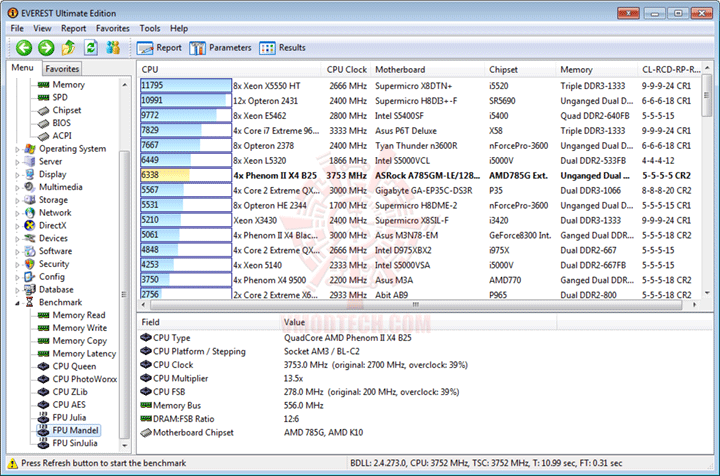Click the Refresh toolbar icon
Image resolution: width=720 pixels, height=476 pixels.
pyautogui.click(x=91, y=48)
